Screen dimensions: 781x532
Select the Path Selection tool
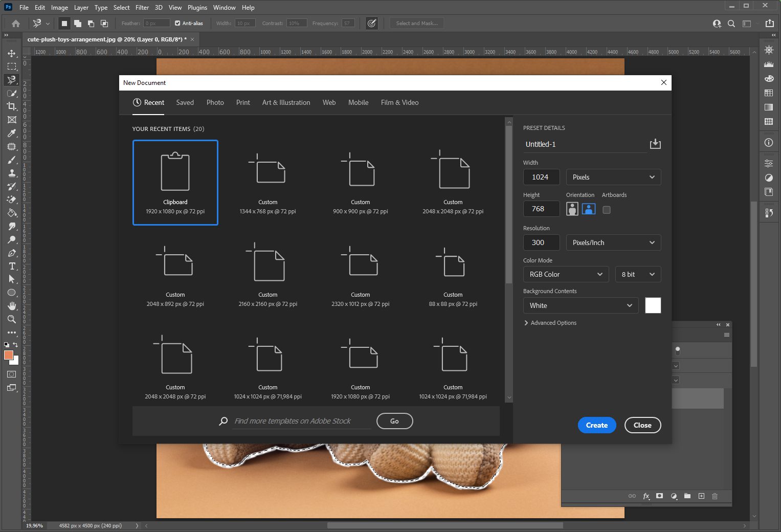[12, 279]
